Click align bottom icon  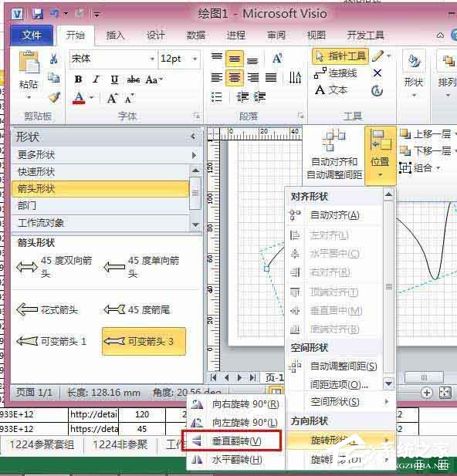252,60
